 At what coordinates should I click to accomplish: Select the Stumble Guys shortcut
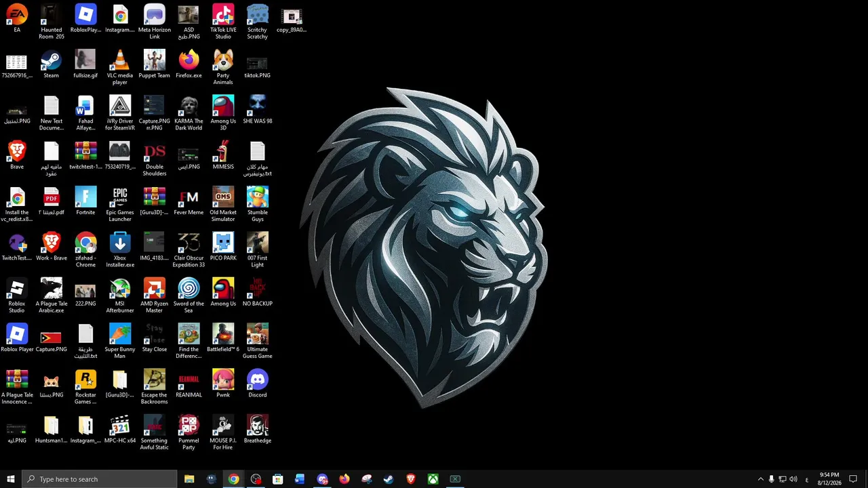pos(258,203)
